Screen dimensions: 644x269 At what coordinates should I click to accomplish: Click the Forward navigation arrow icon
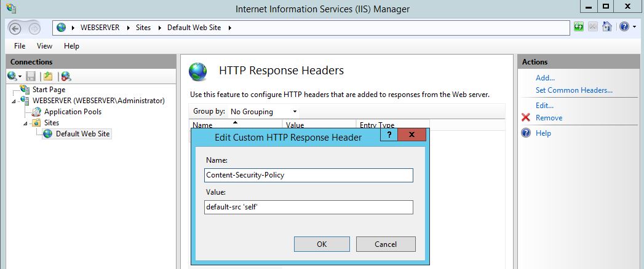pos(34,28)
